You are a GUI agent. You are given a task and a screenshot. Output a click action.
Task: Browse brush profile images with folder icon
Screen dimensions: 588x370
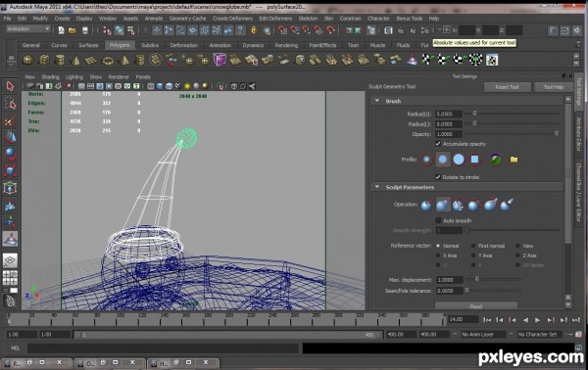[x=514, y=160]
